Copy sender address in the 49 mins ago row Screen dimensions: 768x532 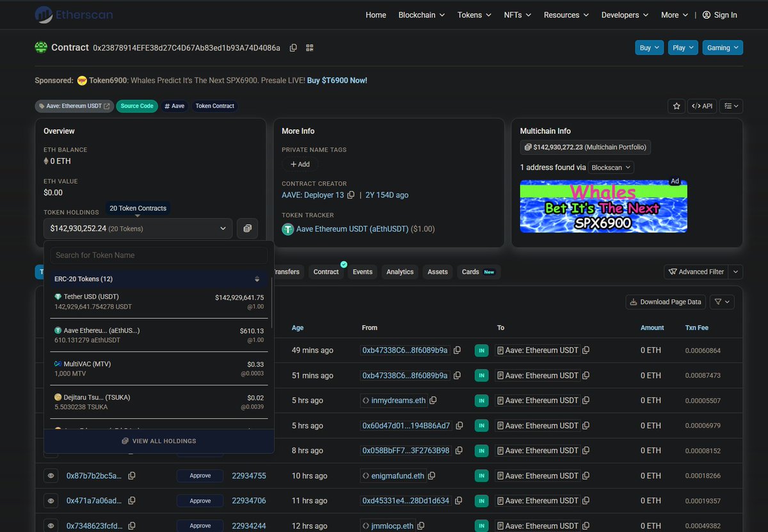click(457, 351)
